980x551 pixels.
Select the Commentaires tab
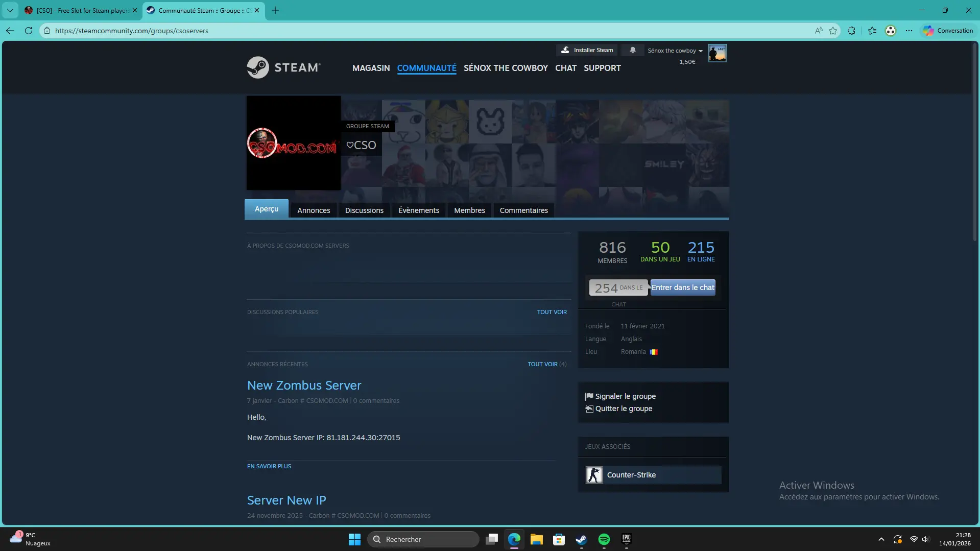(x=524, y=210)
